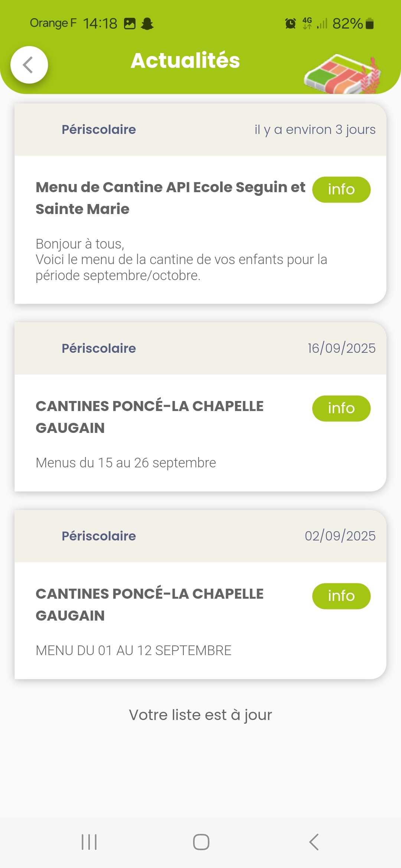Tap the image notification icon in status bar
The image size is (401, 868).
(130, 24)
